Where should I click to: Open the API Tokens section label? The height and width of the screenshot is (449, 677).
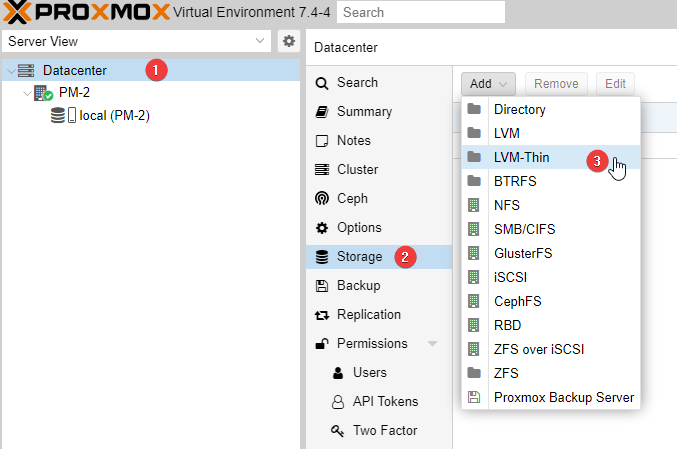pos(386,402)
